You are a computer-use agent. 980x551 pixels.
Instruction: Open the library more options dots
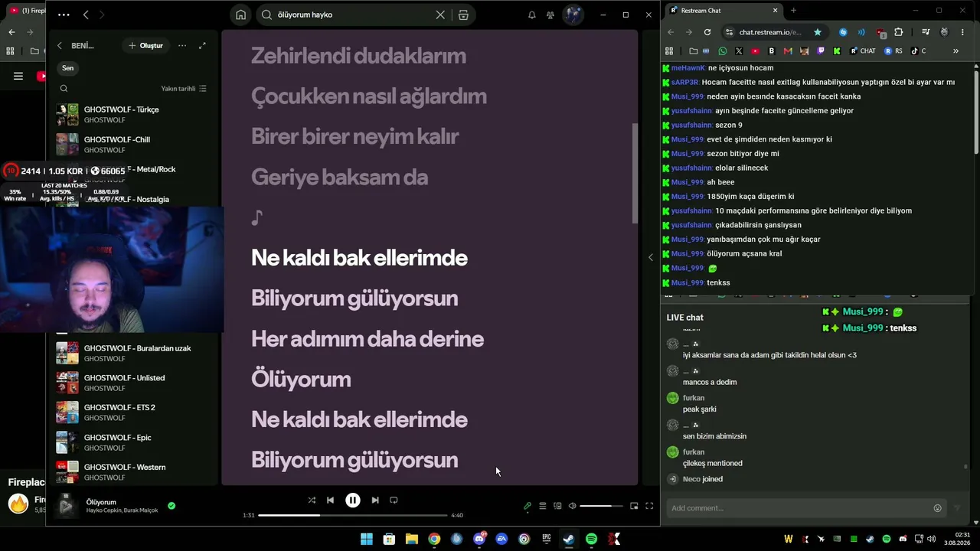pos(182,46)
